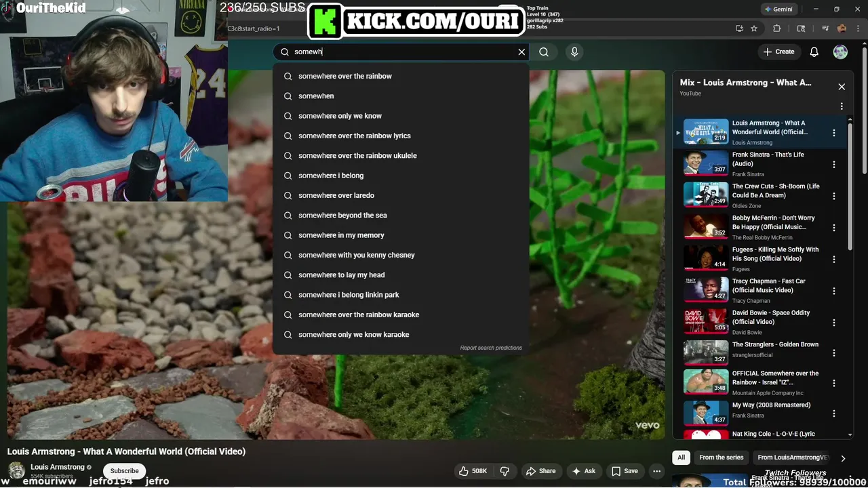
Task: Select 'From LouisArmstrongVEVO' filter chip
Action: 793,457
